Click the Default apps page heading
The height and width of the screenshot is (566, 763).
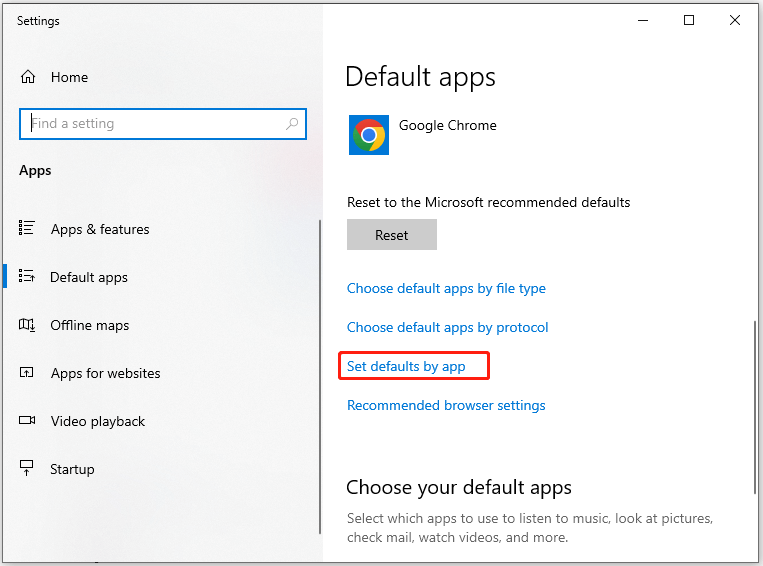click(x=420, y=77)
